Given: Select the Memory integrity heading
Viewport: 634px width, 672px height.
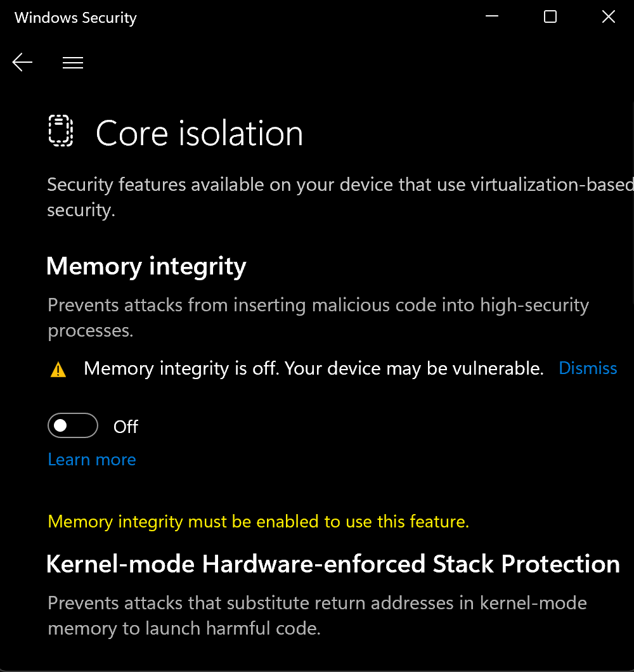Looking at the screenshot, I should click(x=146, y=266).
